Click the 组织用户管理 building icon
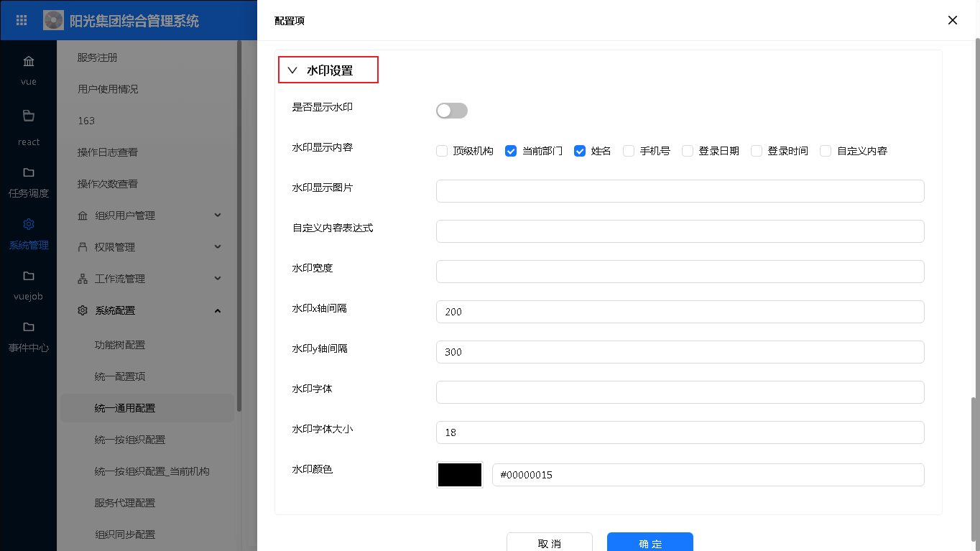The width and height of the screenshot is (980, 551). (x=83, y=216)
